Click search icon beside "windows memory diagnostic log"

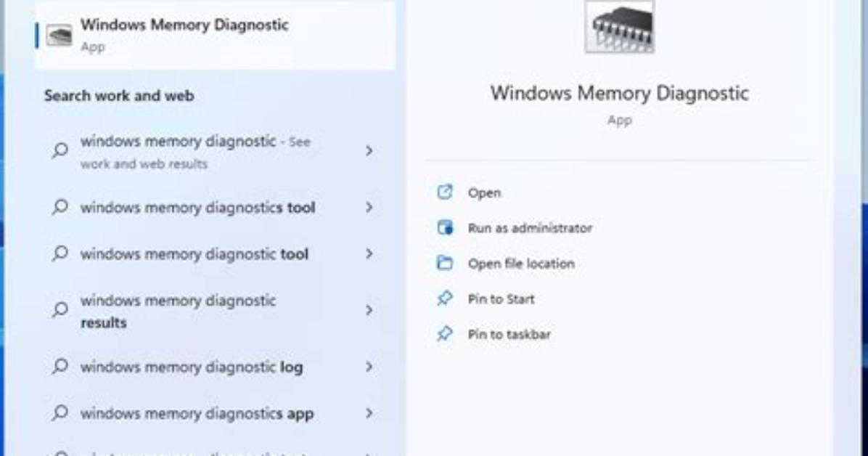[x=60, y=366]
